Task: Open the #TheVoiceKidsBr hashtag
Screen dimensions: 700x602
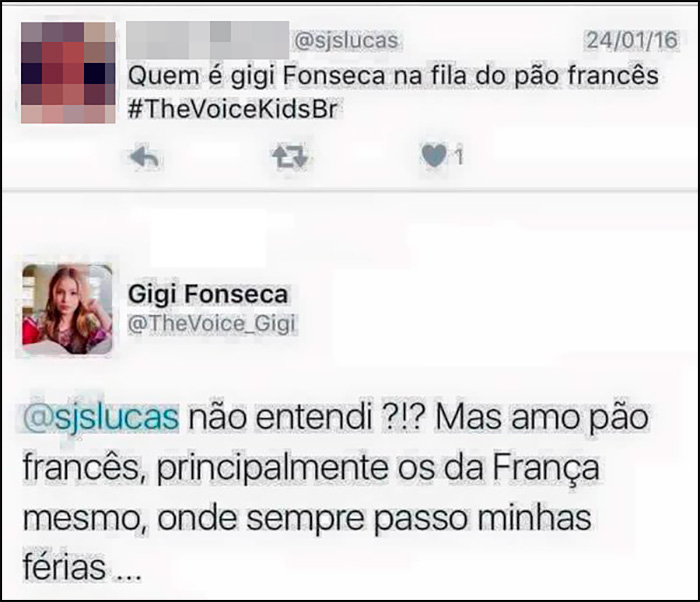Action: (x=233, y=109)
